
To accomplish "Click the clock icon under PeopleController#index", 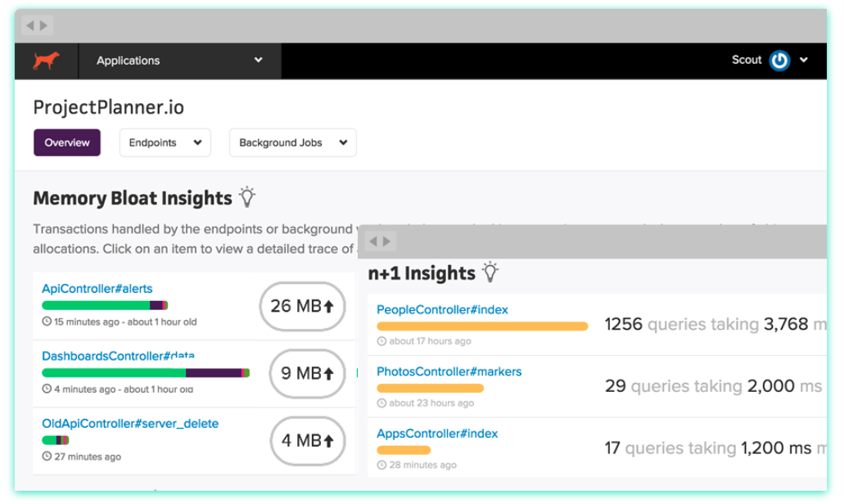I will coord(380,341).
